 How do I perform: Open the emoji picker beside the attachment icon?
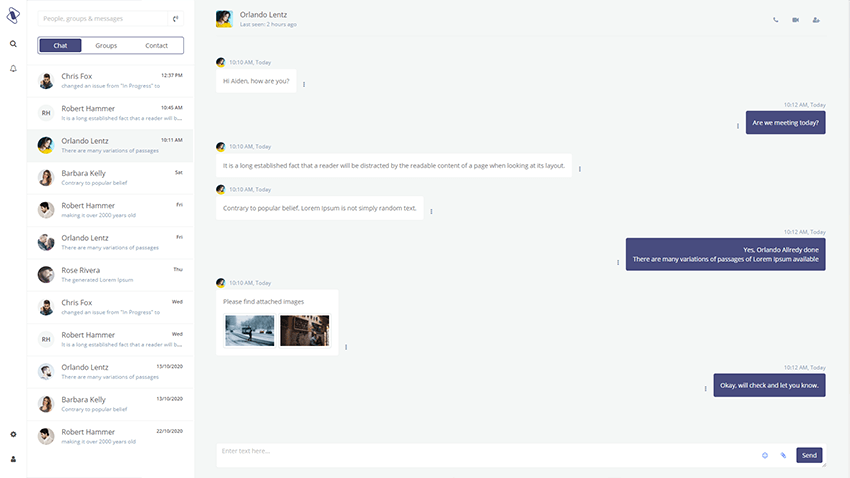click(765, 455)
